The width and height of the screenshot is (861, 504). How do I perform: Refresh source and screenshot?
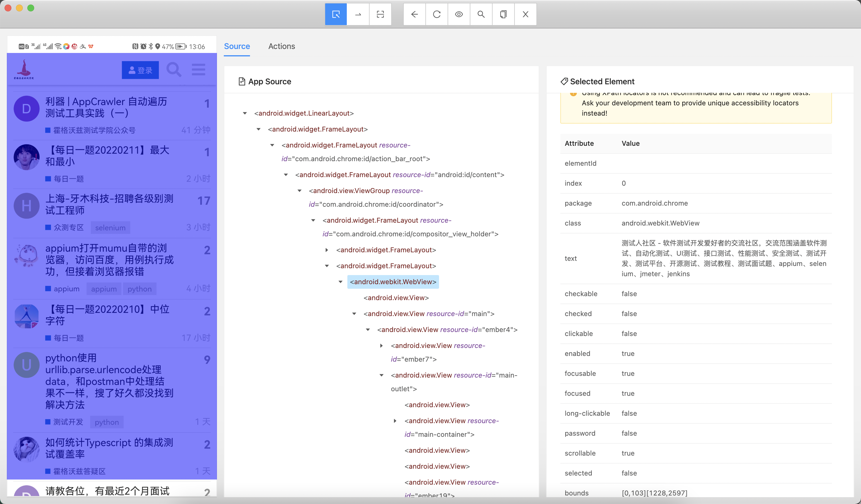pos(436,14)
